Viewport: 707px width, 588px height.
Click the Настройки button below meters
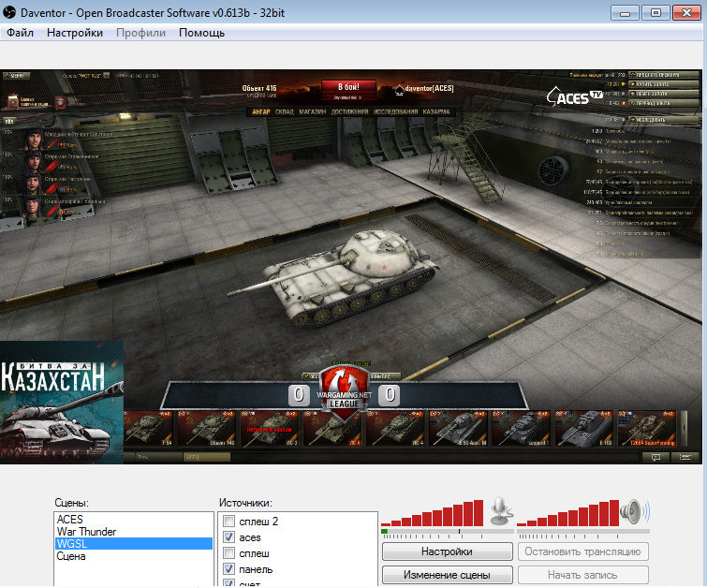pyautogui.click(x=448, y=551)
